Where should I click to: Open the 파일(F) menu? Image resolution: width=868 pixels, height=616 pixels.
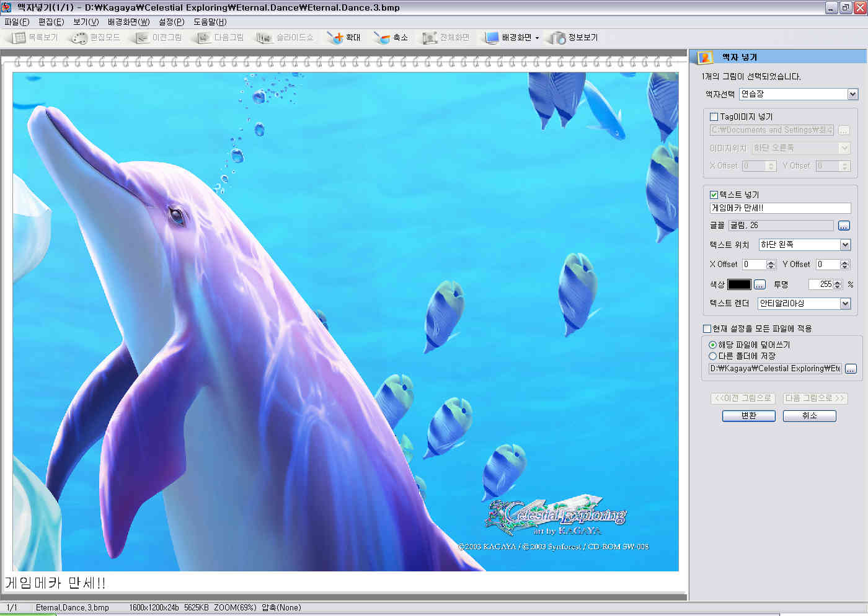click(17, 22)
